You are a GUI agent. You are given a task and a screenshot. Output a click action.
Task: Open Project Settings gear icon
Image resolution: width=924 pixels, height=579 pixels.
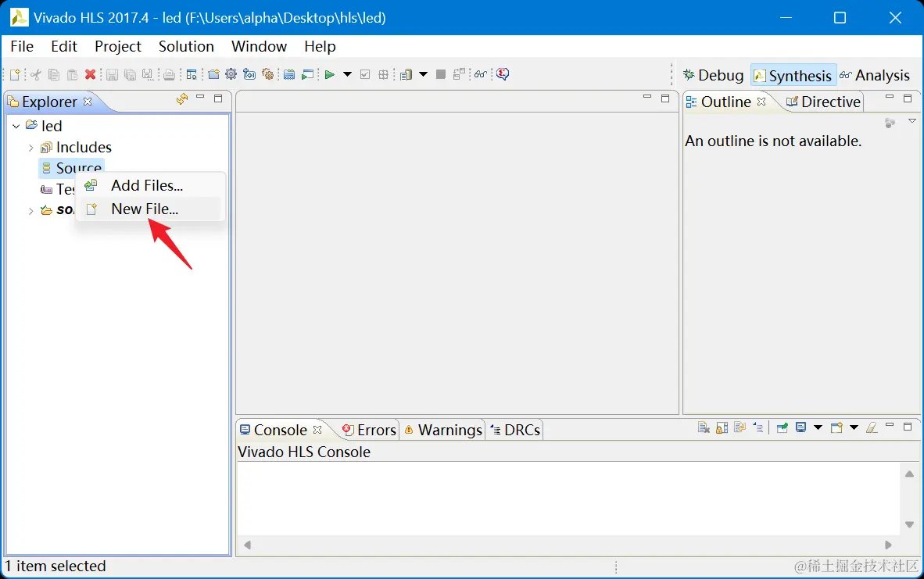click(231, 74)
